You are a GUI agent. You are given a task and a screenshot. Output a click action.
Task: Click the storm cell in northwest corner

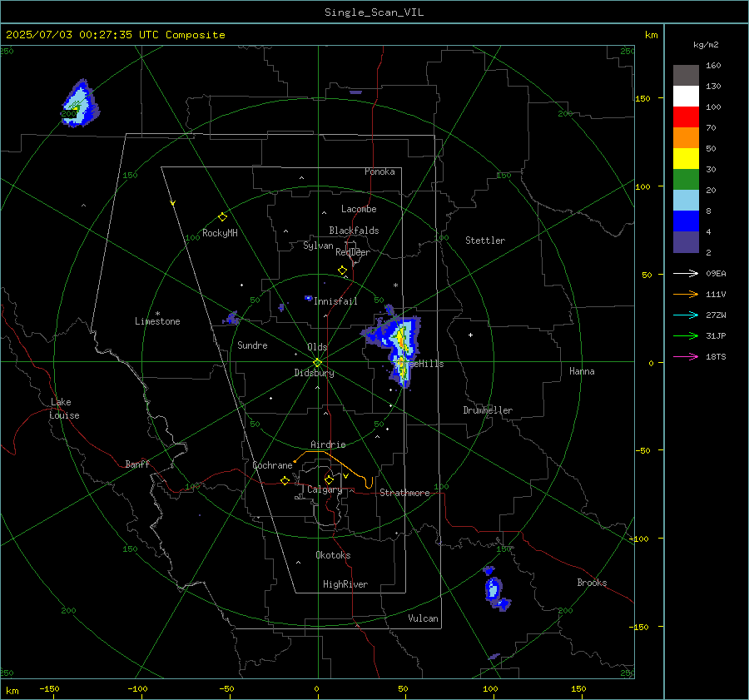[80, 104]
